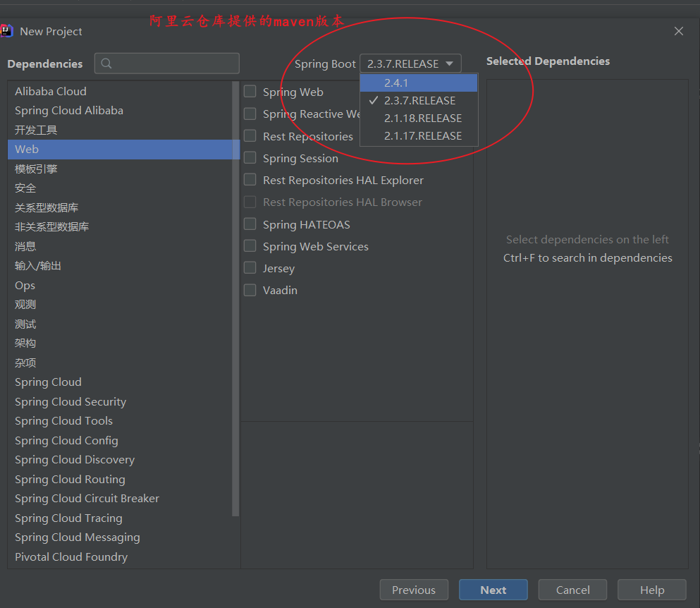Select the 关系型数据库 category

tap(120, 208)
